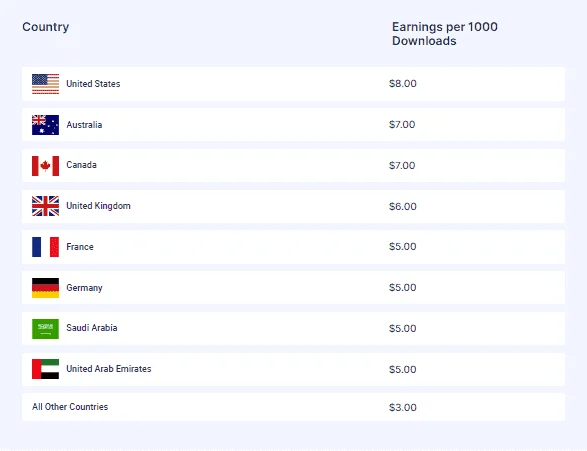
Task: Select the Saudi Arabia country name
Action: [92, 328]
